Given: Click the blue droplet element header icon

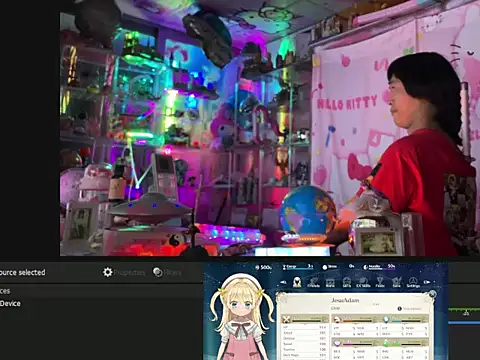Looking at the screenshot, I should click(386, 319).
